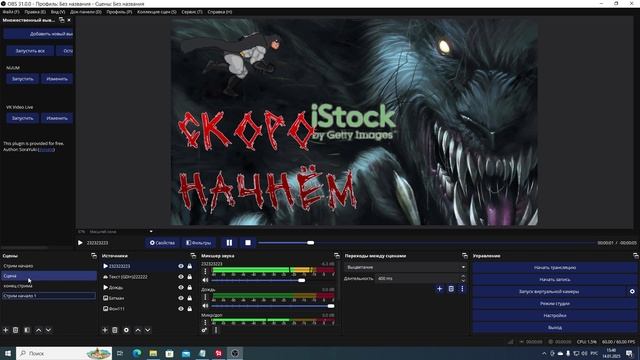Viewport: 640px width, 360px height.
Task: Open advanced audio properties gears icon
Action: point(204,330)
